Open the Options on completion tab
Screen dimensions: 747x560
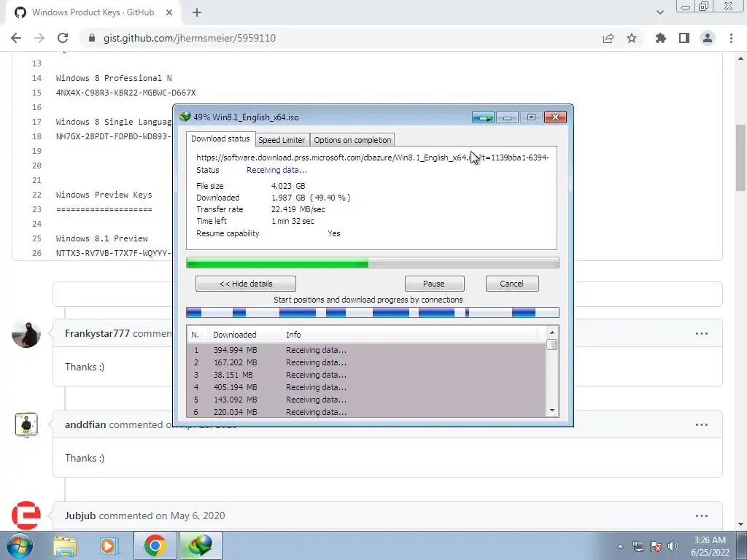click(x=352, y=140)
